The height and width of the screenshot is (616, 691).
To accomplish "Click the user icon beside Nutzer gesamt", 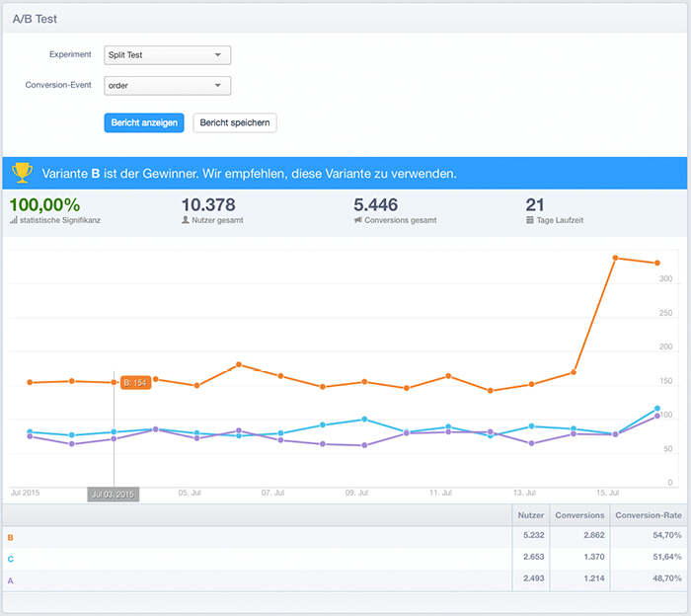I will click(x=186, y=219).
